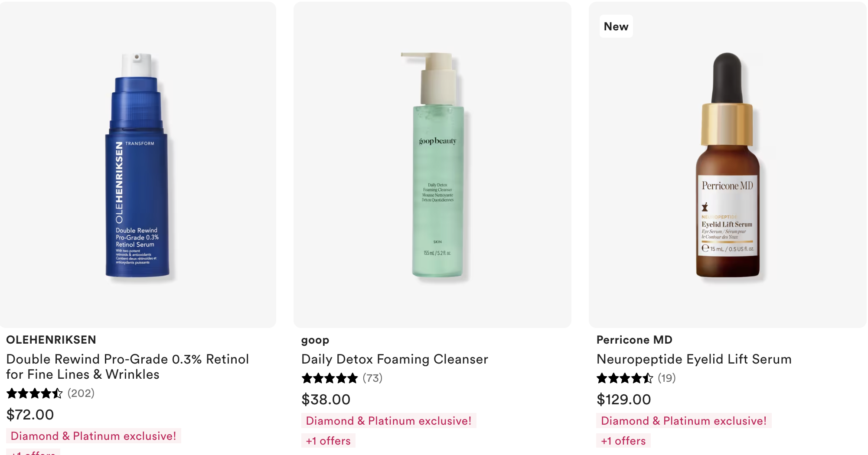Click the goop brand name
868x455 pixels.
pos(315,340)
